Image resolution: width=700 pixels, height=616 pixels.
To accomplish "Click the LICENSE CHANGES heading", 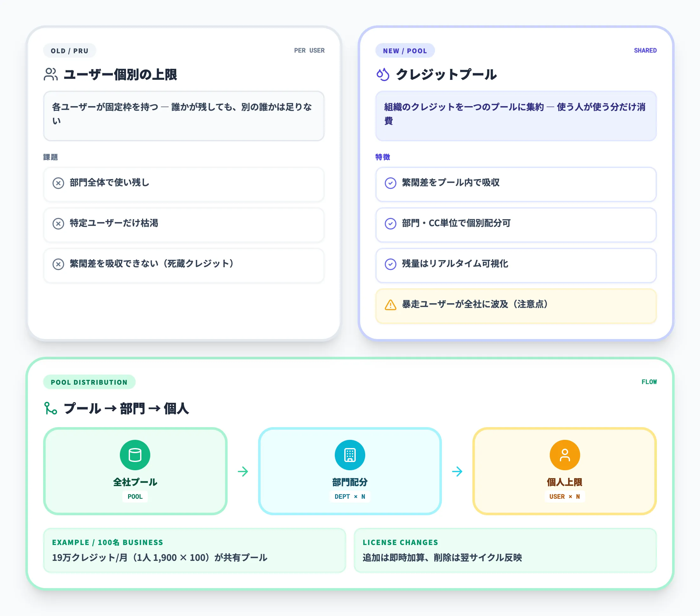I will coord(400,542).
